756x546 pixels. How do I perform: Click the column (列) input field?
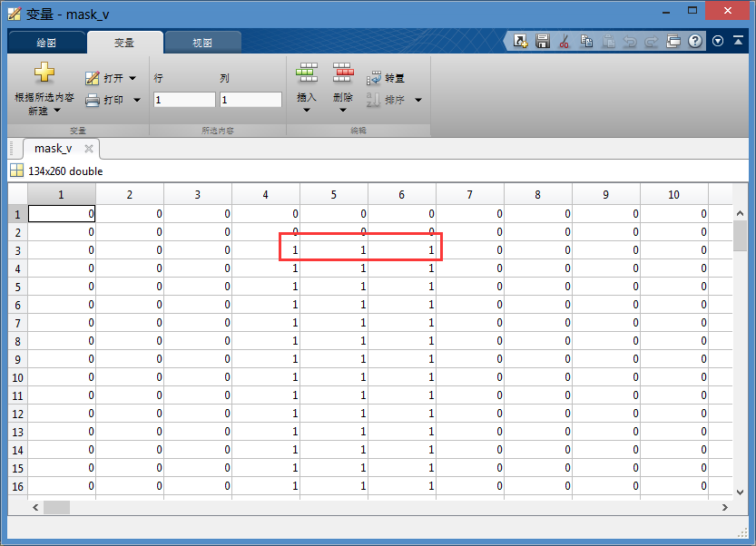coord(250,100)
